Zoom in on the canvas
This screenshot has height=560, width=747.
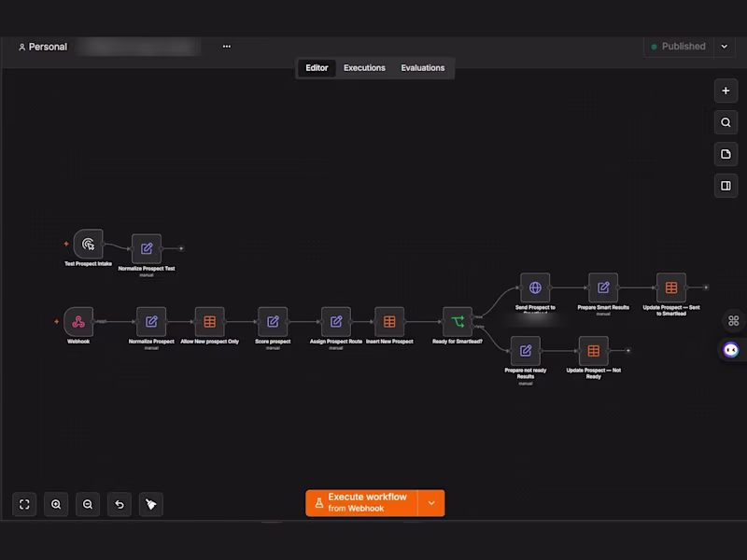[x=56, y=504]
